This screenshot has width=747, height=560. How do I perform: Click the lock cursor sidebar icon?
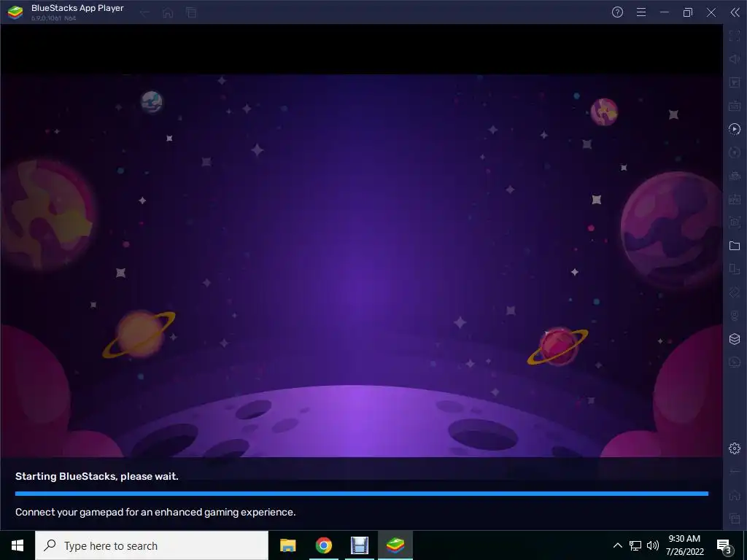[735, 82]
